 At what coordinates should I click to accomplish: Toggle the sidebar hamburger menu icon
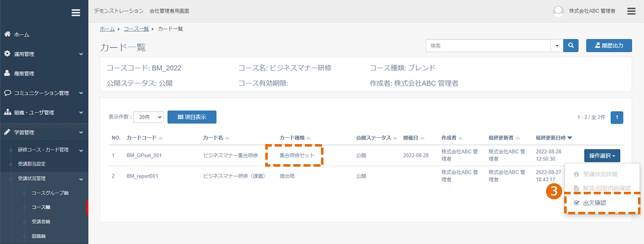(x=76, y=13)
